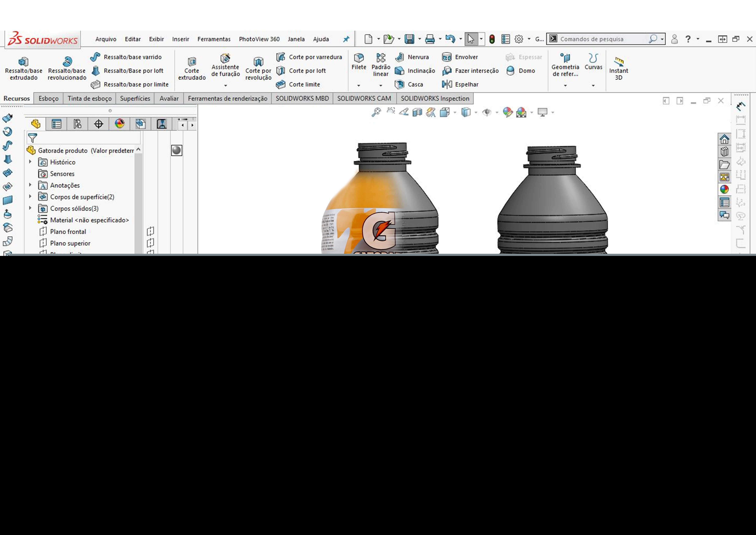Click Ressalto/Base por loft
756x535 pixels.
pos(127,71)
